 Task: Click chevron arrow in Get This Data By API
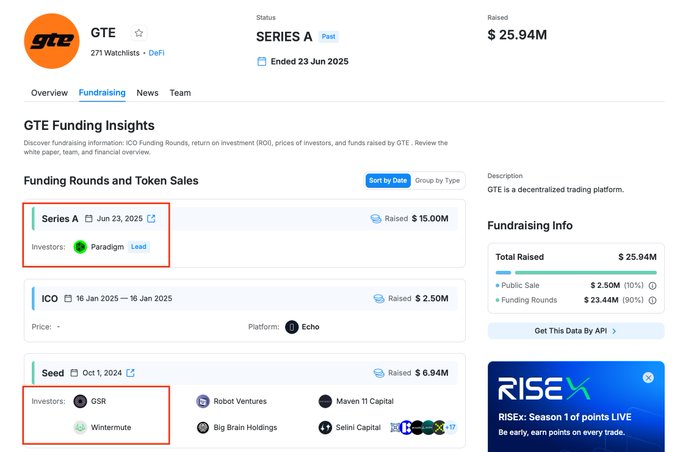click(x=614, y=331)
